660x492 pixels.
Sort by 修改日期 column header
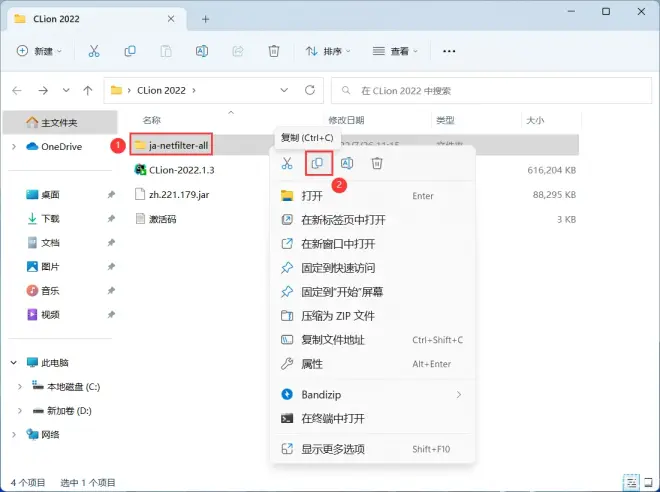coord(346,120)
